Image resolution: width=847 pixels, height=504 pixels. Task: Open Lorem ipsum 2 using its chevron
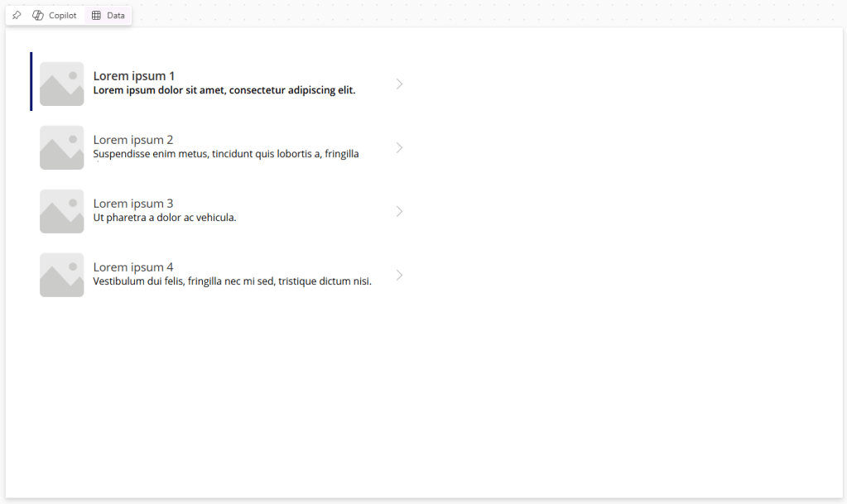pyautogui.click(x=400, y=147)
